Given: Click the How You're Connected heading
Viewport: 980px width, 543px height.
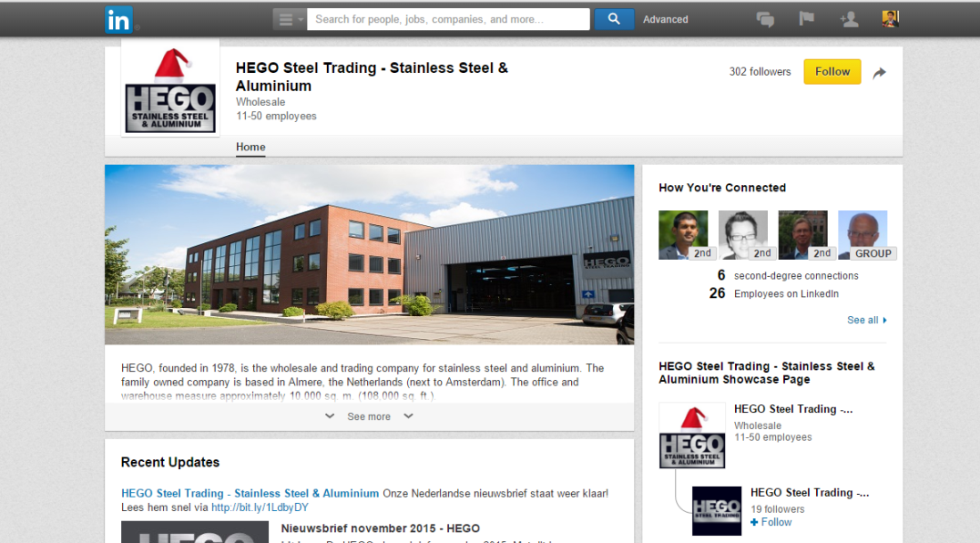Looking at the screenshot, I should tap(722, 188).
